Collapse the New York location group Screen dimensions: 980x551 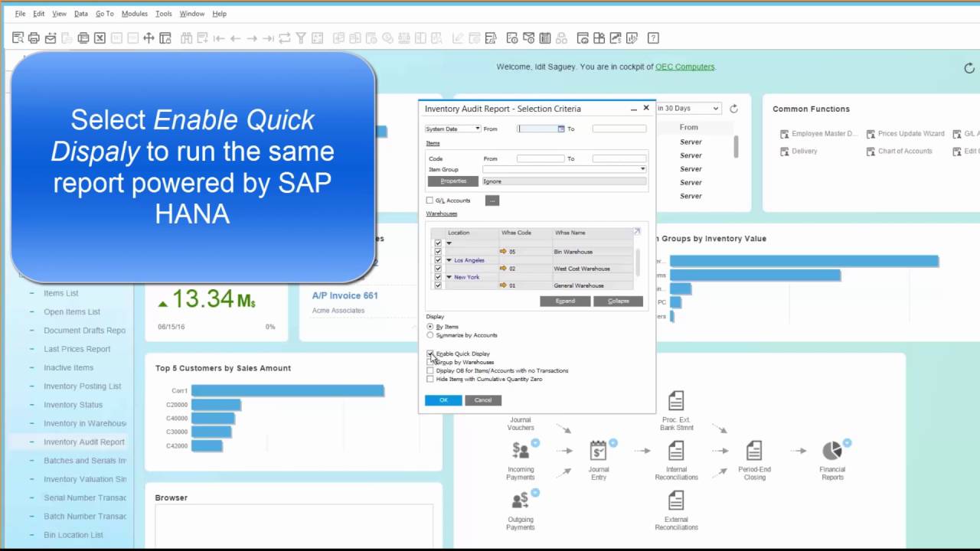[449, 277]
